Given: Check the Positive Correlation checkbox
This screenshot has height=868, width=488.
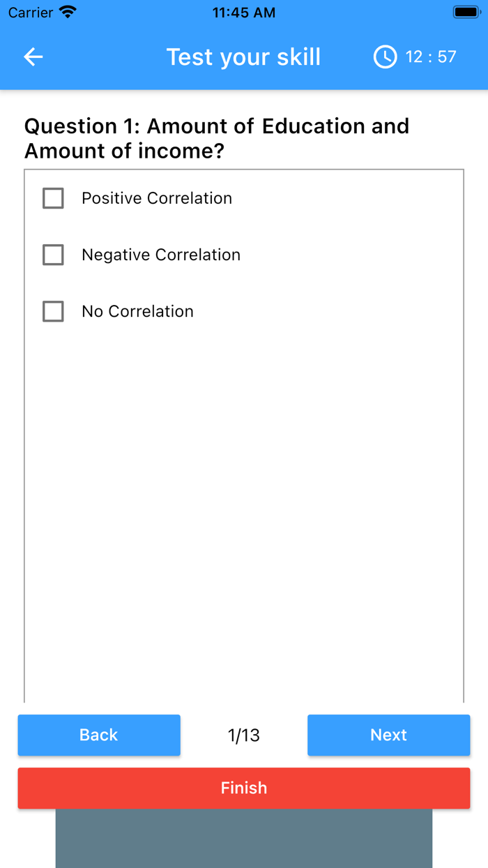Looking at the screenshot, I should coord(53,198).
